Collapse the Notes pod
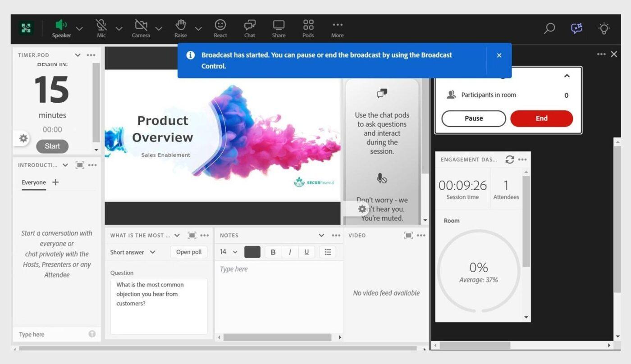This screenshot has width=631, height=364. pos(322,235)
